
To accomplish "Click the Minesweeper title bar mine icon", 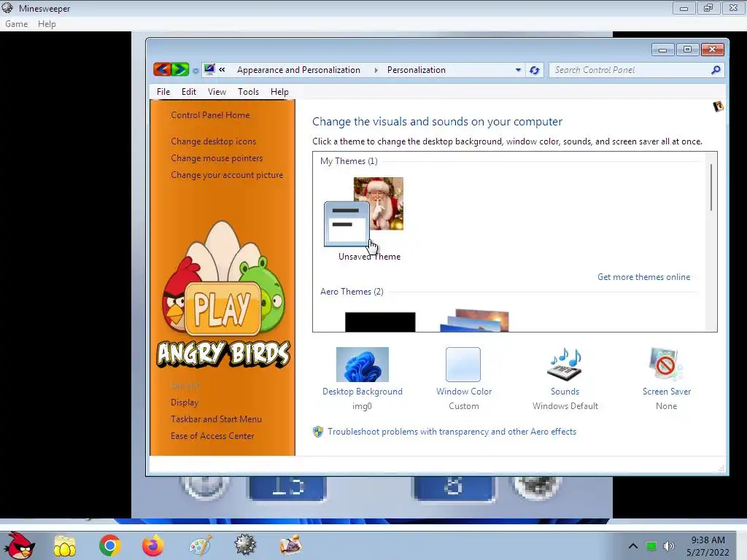I will pos(7,7).
